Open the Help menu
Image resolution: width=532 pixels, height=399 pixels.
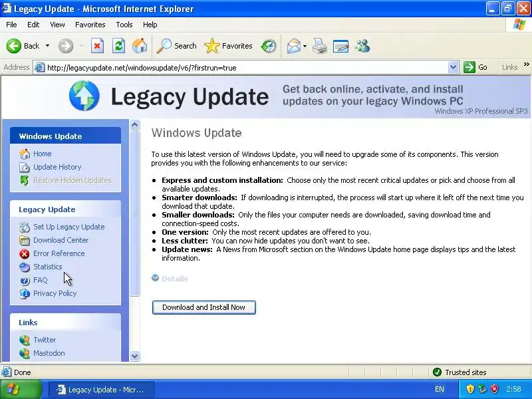click(150, 25)
